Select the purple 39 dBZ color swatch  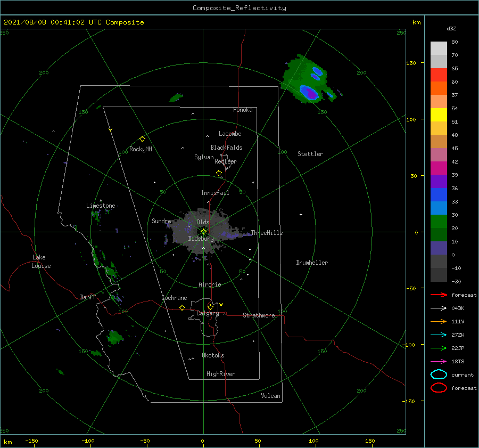click(x=439, y=181)
